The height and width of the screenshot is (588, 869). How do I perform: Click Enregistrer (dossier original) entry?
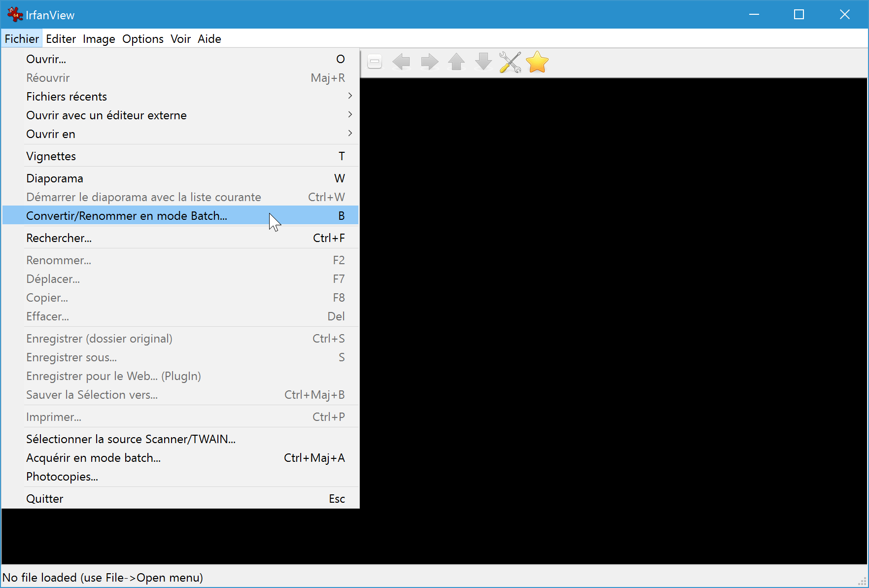pyautogui.click(x=180, y=339)
